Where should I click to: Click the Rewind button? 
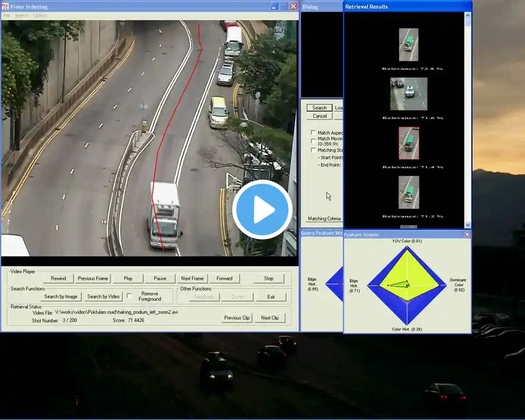pos(58,278)
